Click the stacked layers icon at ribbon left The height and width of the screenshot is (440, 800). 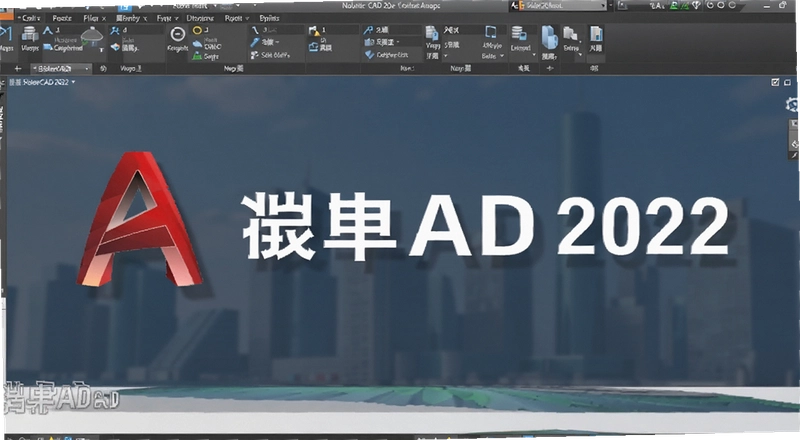pos(30,34)
